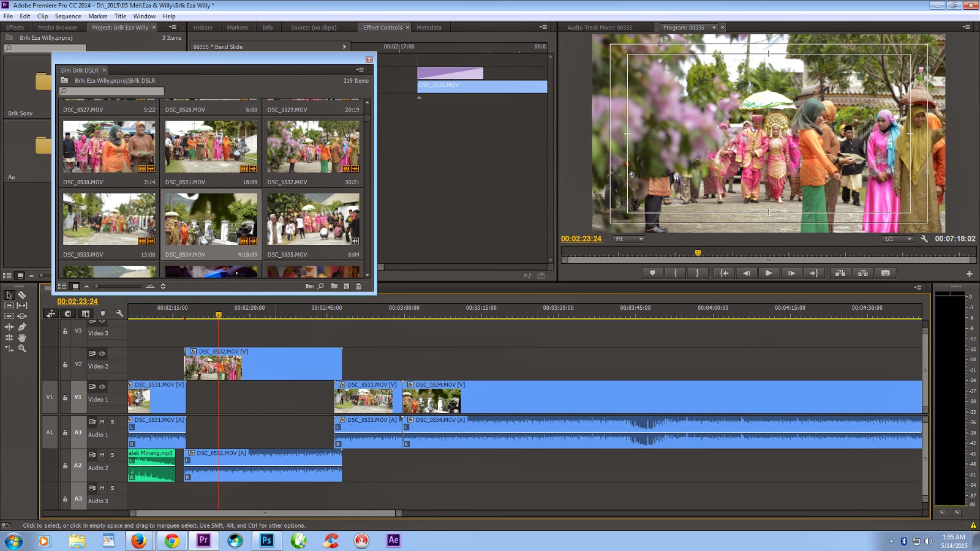Step back one frame in Program monitor
Screen dimensions: 980x551
(x=746, y=273)
